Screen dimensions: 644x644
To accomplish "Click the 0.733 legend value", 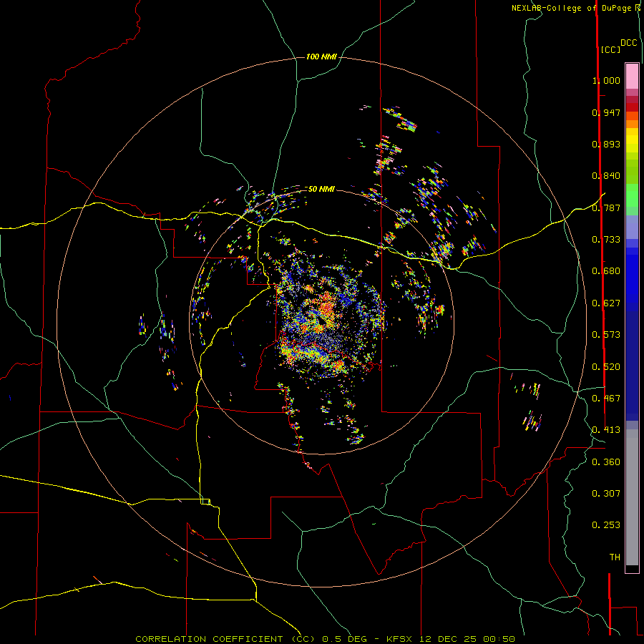I will click(x=606, y=240).
